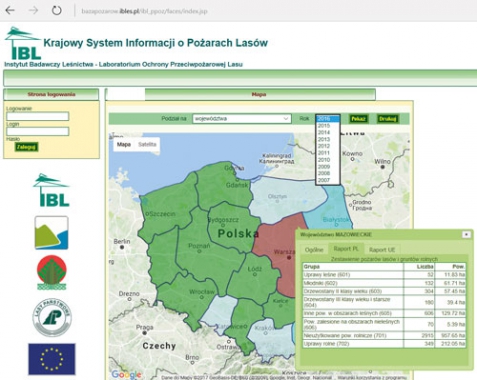Click the hill and water logo
This screenshot has width=477, height=380.
pyautogui.click(x=51, y=233)
